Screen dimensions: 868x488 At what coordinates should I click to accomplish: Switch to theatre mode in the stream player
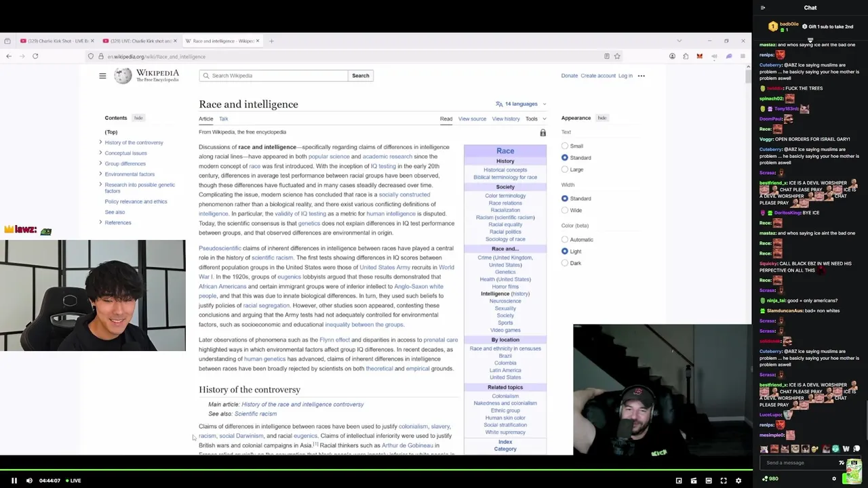click(709, 481)
